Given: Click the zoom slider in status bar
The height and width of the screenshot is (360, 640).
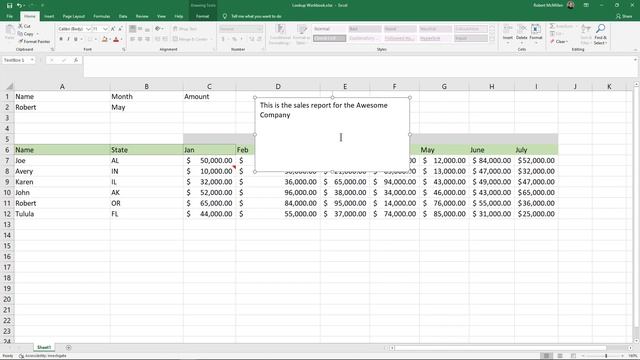Looking at the screenshot, I should coord(606,356).
